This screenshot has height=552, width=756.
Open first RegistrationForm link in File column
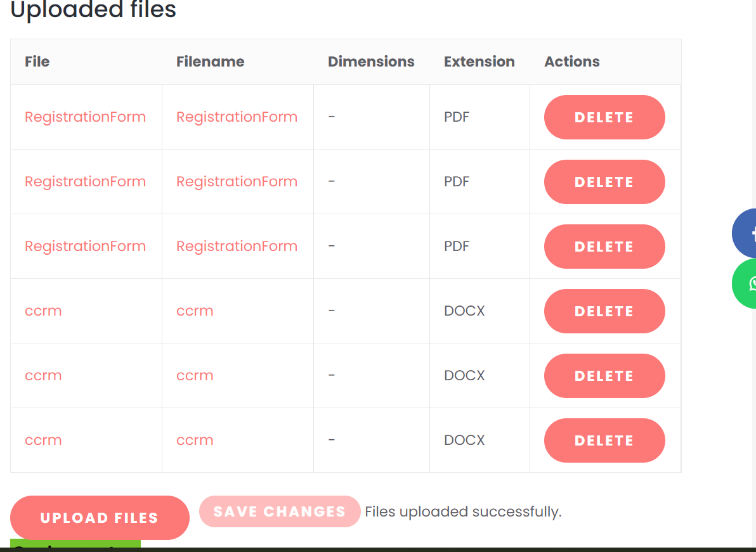coord(86,117)
